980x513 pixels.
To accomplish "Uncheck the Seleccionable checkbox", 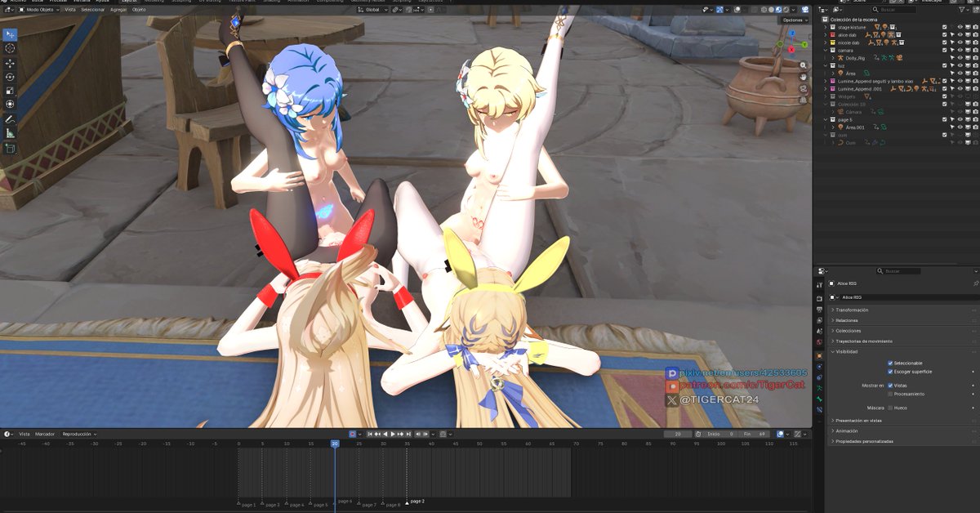I will click(890, 363).
